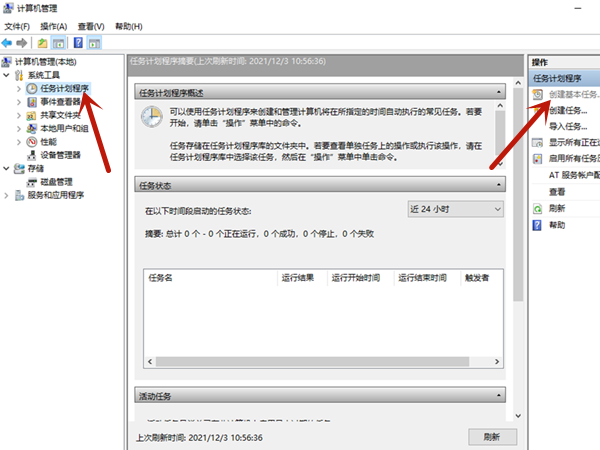Click the Up one level folder icon
600x450 pixels.
[43, 43]
